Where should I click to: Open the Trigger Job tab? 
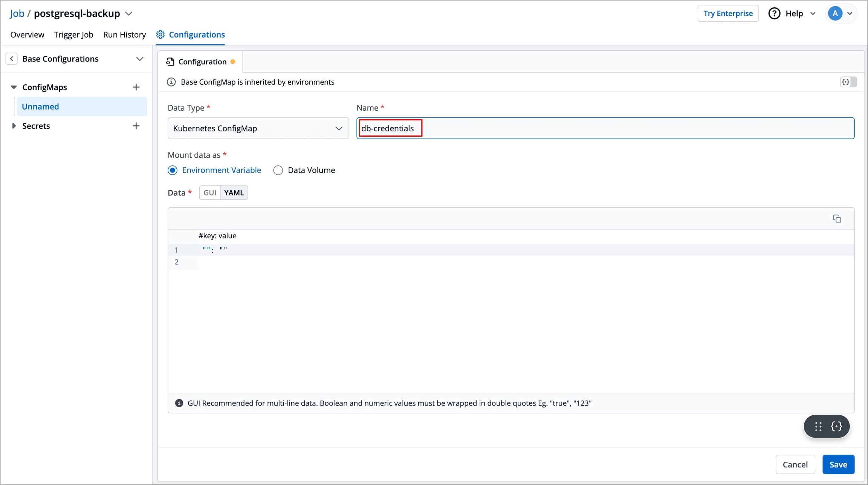[x=73, y=35]
